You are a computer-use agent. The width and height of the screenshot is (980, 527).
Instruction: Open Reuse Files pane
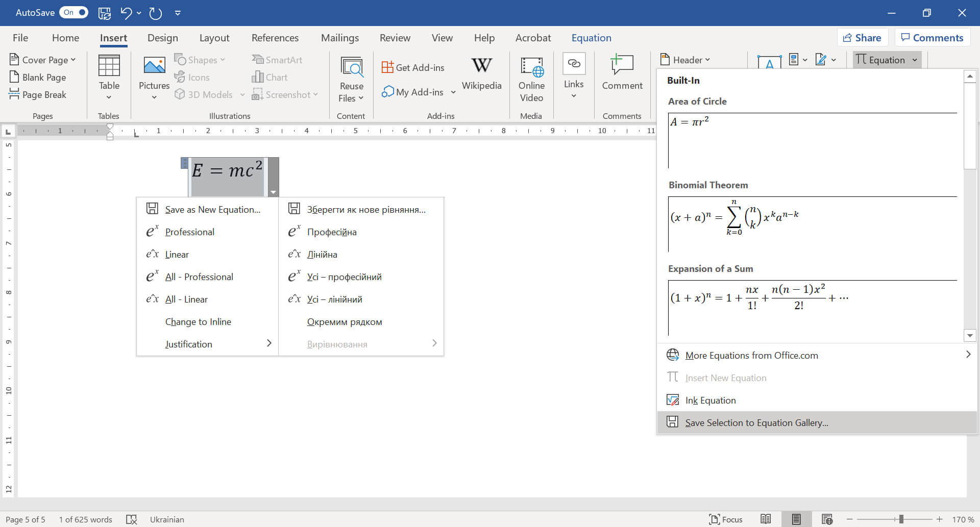click(x=351, y=79)
